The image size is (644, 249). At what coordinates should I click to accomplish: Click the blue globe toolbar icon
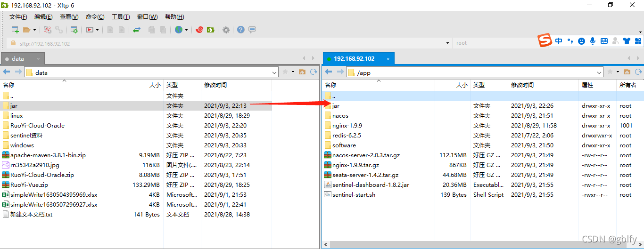point(179,30)
